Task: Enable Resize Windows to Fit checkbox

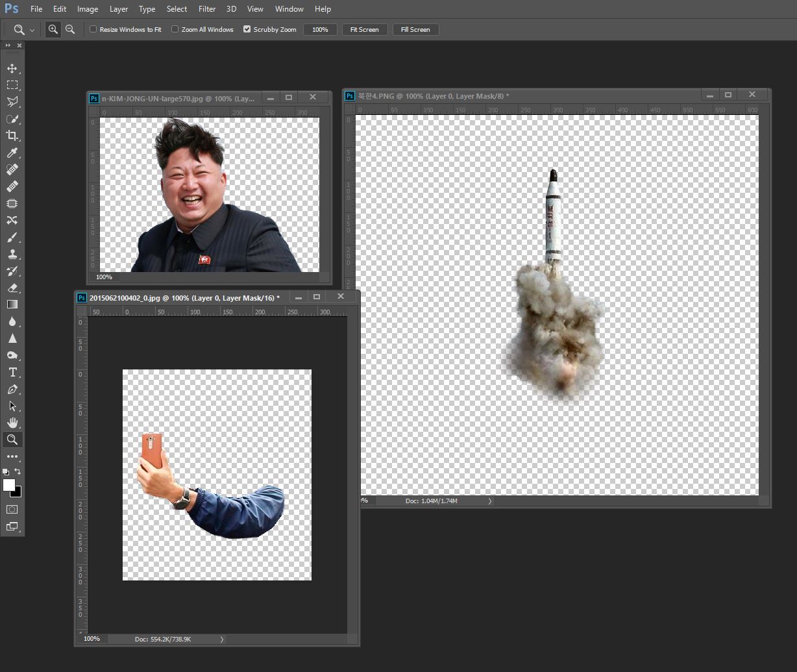Action: tap(93, 29)
